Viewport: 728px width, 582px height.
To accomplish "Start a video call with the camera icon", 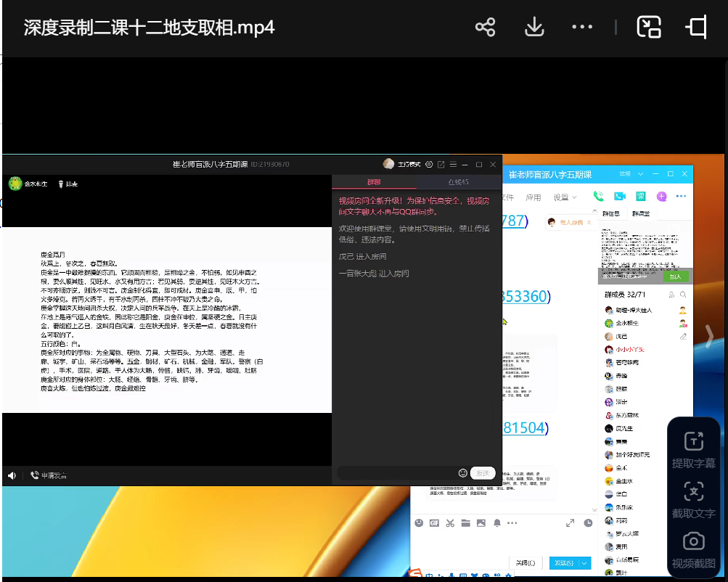I will [x=619, y=197].
